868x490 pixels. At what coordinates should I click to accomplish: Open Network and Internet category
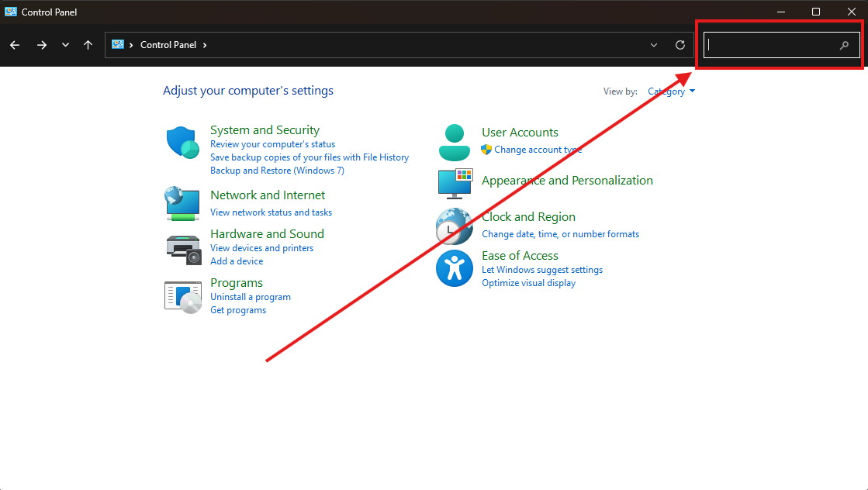tap(268, 195)
